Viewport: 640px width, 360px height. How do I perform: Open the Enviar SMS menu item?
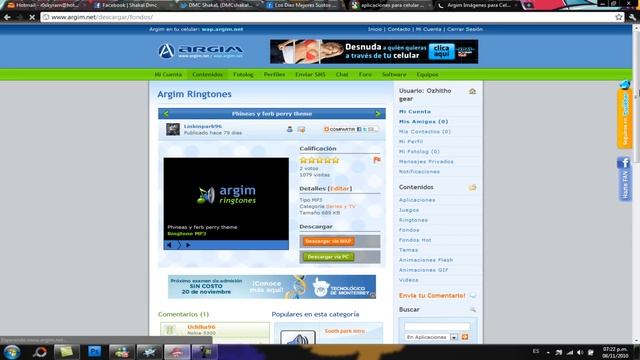click(x=310, y=75)
